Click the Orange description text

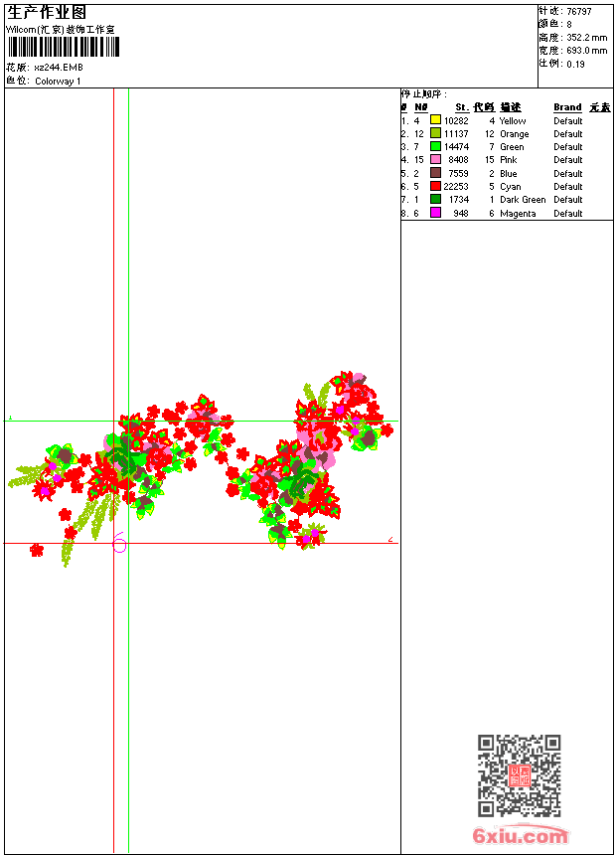click(x=514, y=134)
